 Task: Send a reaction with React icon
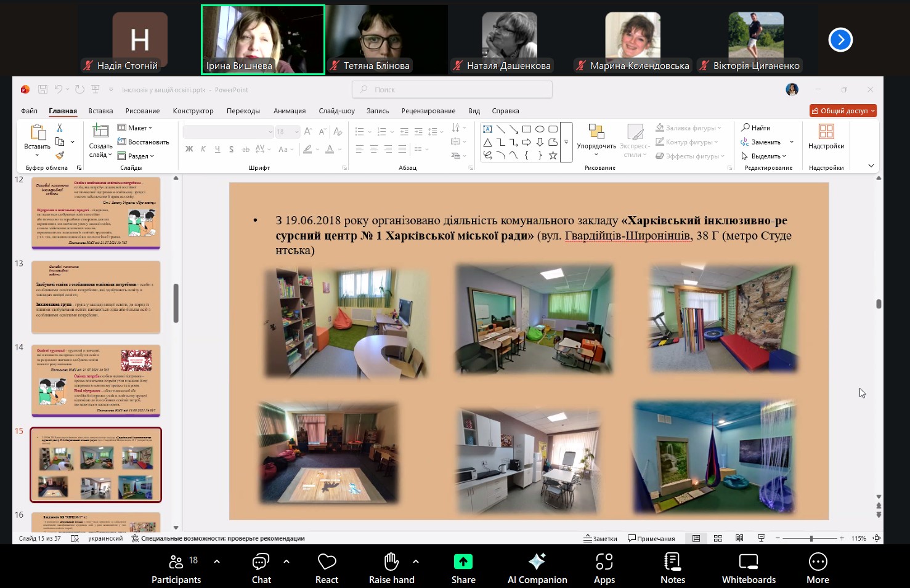[327, 562]
